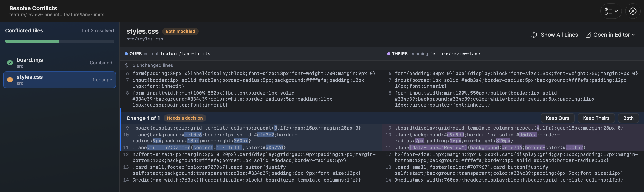Choose Both for Change 1
Screen dimensions: 644x192
click(628, 118)
